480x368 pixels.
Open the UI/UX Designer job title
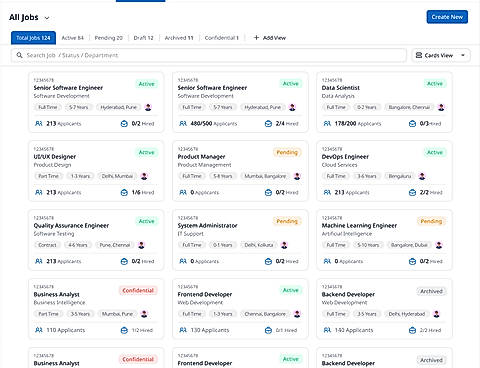pos(55,157)
